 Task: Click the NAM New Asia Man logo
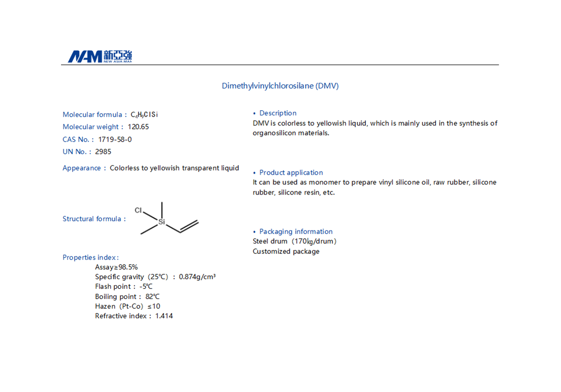100,56
